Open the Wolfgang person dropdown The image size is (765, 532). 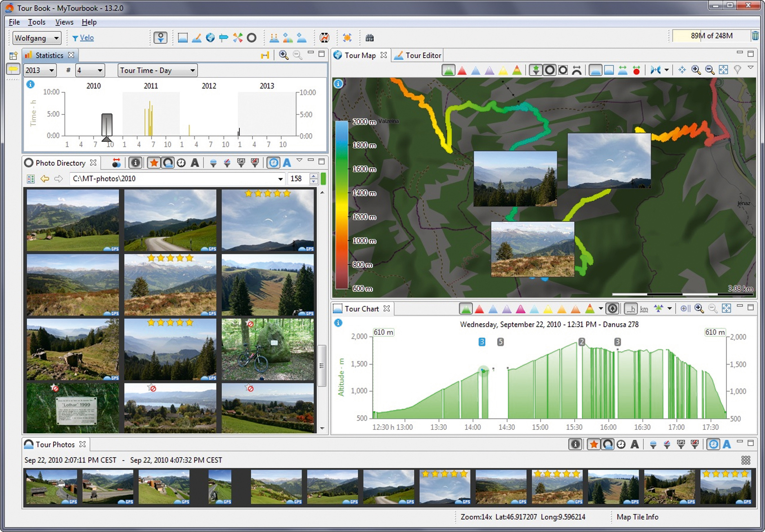36,38
